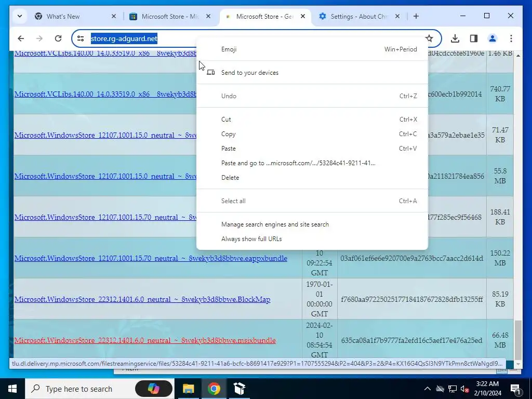
Task: Open the box app icon on taskbar
Action: [240, 389]
